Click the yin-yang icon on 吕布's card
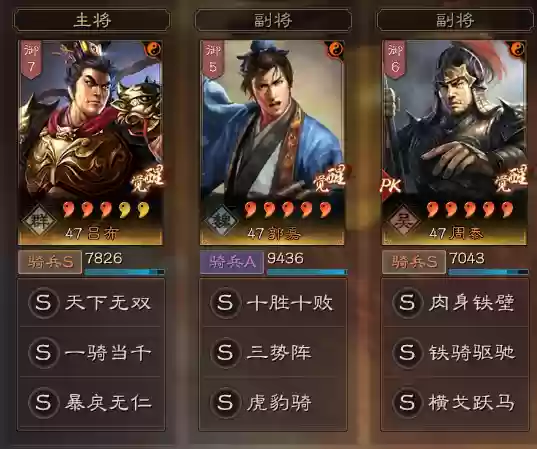Image resolution: width=537 pixels, height=449 pixels. point(153,50)
